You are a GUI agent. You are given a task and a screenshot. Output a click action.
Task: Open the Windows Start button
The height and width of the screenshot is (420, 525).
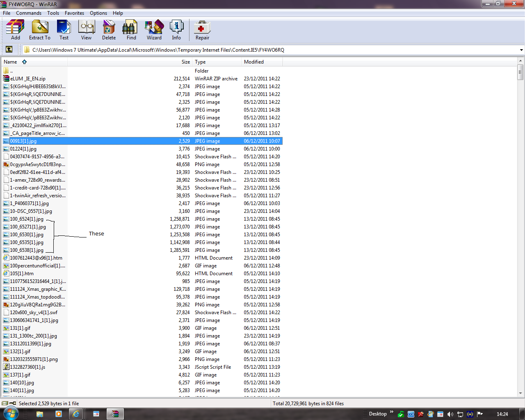click(x=10, y=413)
